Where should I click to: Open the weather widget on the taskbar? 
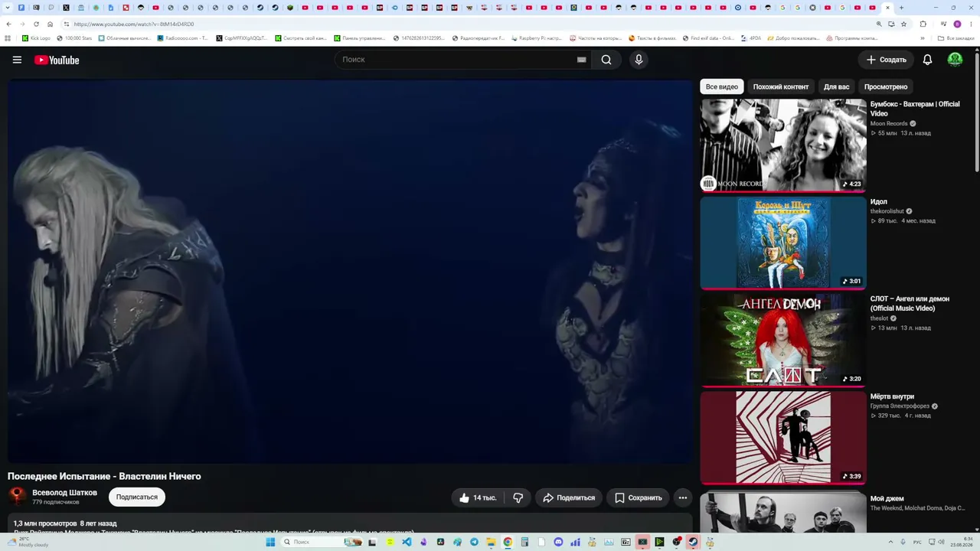point(27,542)
